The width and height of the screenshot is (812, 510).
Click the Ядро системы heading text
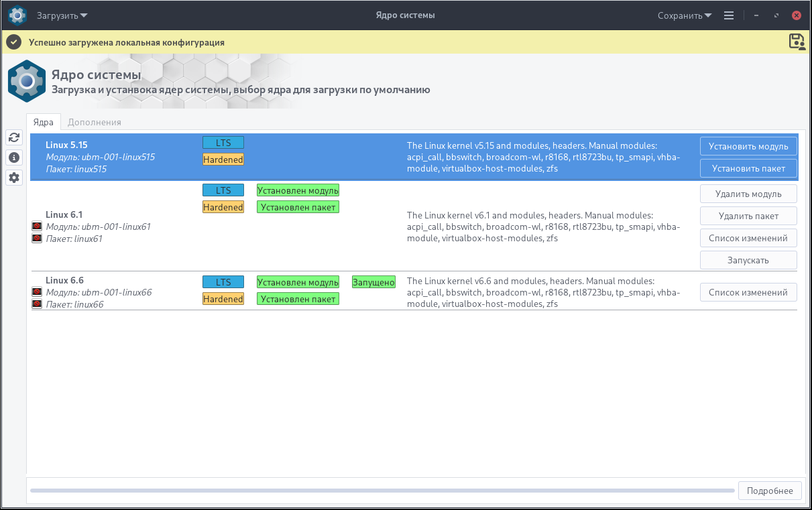pos(97,74)
